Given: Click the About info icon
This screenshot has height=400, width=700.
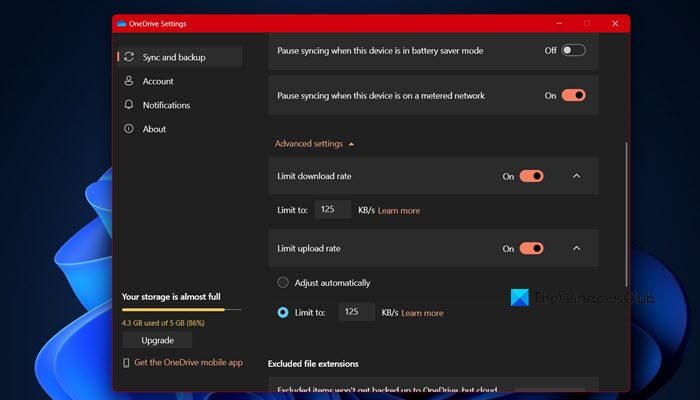Looking at the screenshot, I should 129,129.
